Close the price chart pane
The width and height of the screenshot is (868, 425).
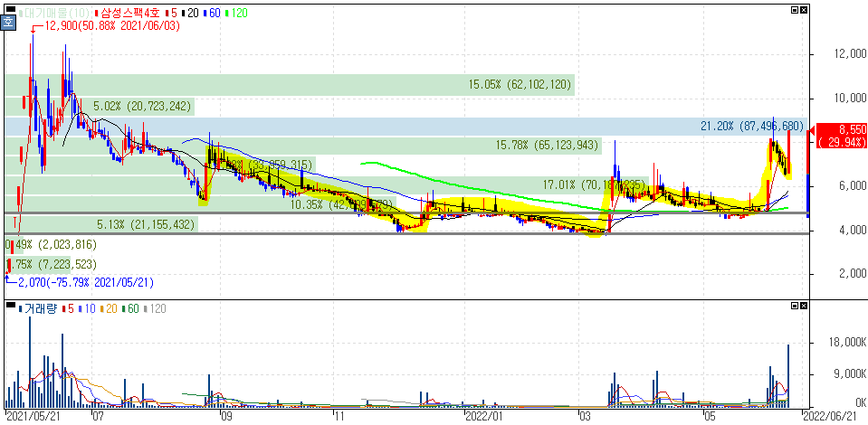[x=804, y=10]
